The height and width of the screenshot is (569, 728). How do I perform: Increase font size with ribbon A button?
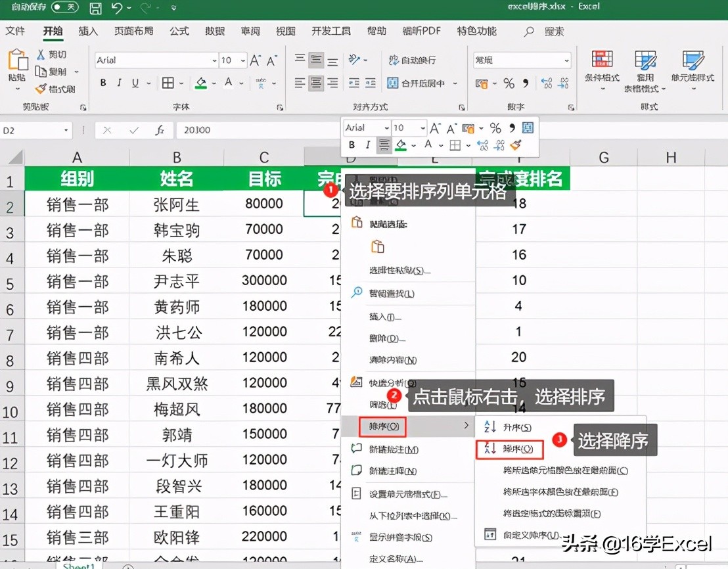[x=255, y=60]
